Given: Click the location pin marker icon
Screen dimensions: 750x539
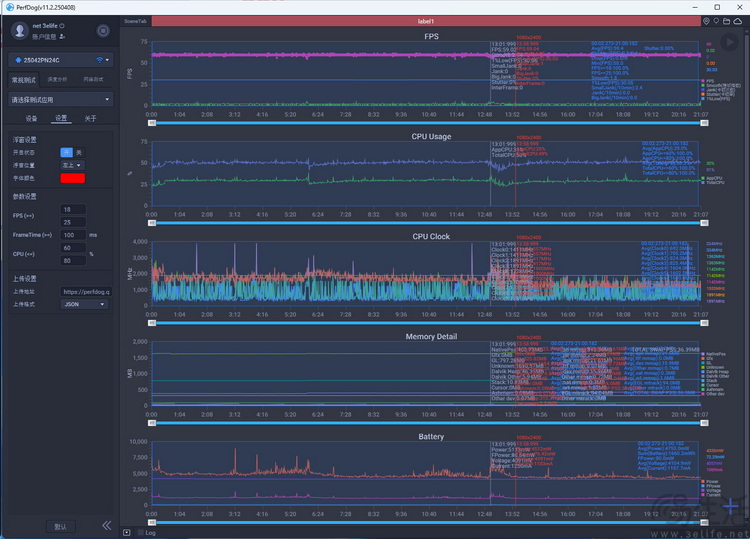Looking at the screenshot, I should click(x=705, y=20).
